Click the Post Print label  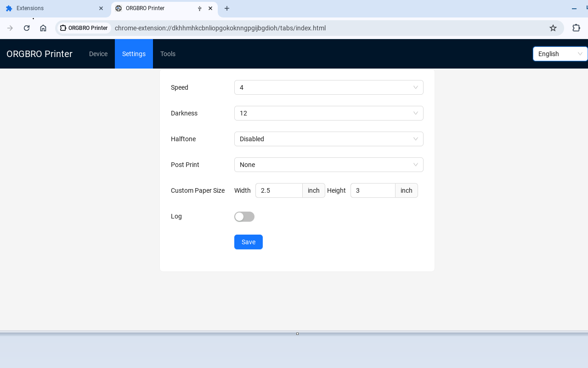(185, 165)
